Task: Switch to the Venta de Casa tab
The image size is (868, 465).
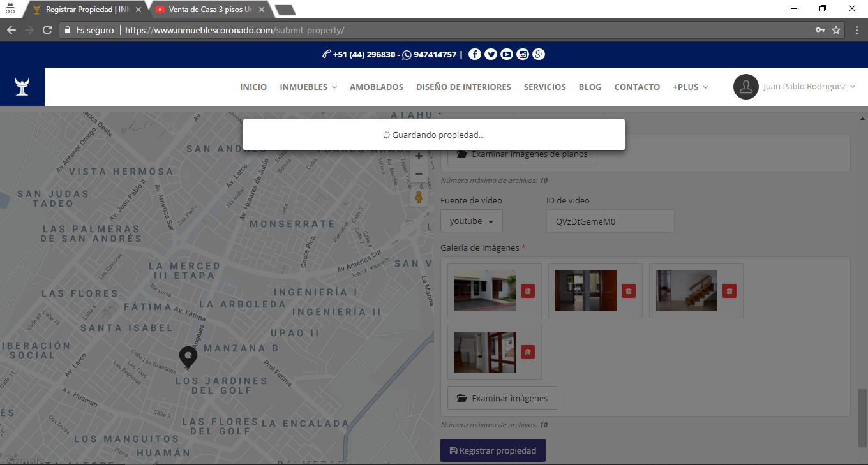Action: (209, 10)
